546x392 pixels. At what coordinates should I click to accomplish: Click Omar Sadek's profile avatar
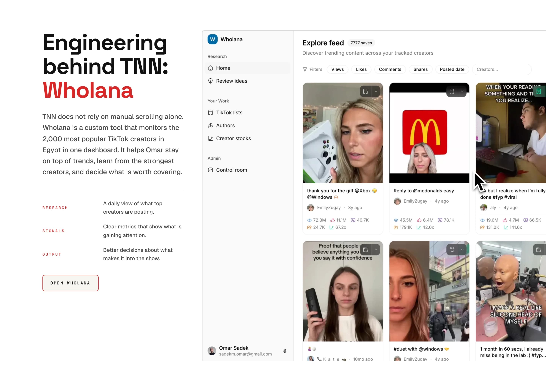point(212,351)
